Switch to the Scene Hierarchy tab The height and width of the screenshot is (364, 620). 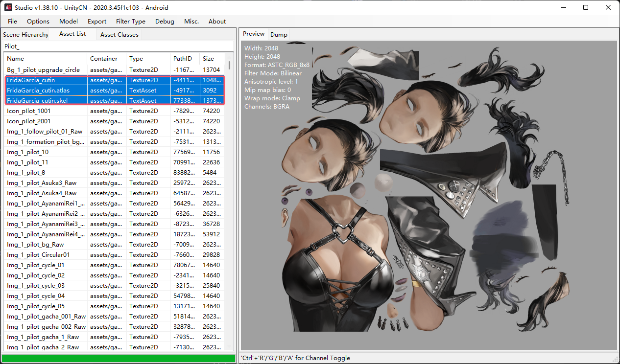25,35
